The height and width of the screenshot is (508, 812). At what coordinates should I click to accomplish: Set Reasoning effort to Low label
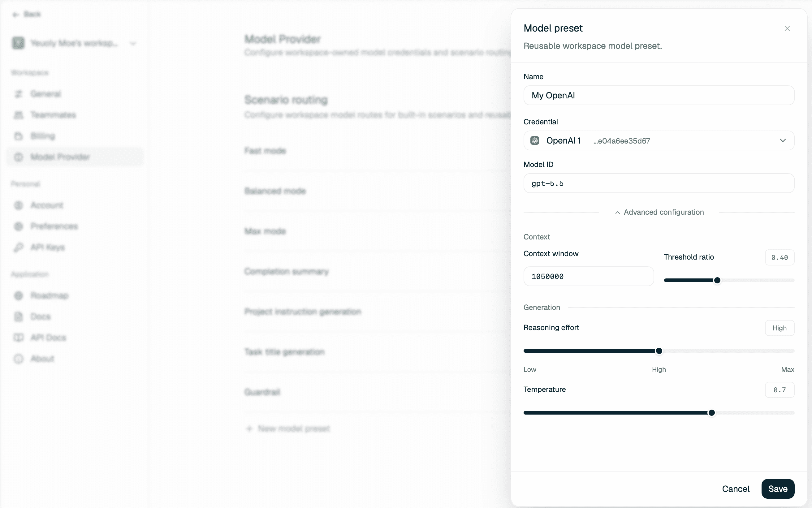pyautogui.click(x=530, y=370)
